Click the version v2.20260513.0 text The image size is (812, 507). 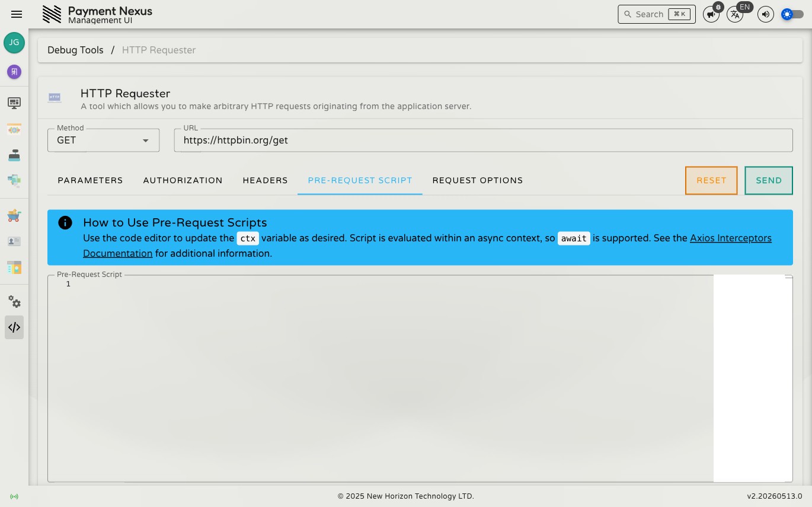[774, 496]
